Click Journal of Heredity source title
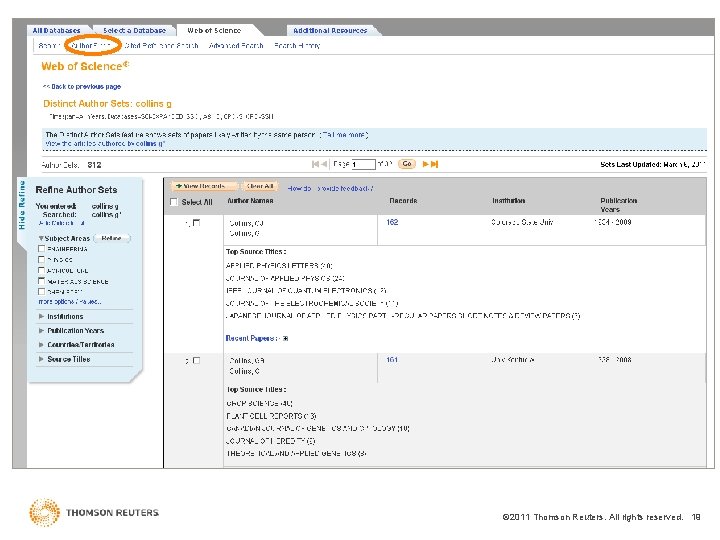This screenshot has width=720, height=540. tap(271, 441)
